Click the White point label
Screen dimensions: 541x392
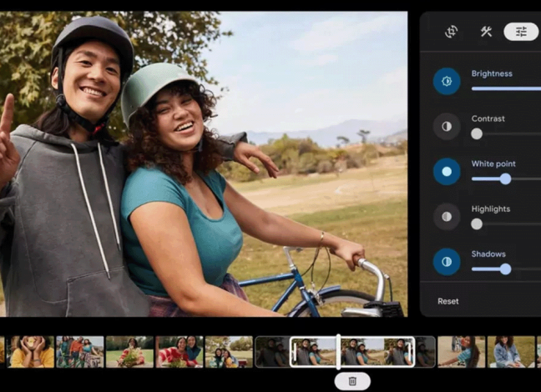point(493,163)
